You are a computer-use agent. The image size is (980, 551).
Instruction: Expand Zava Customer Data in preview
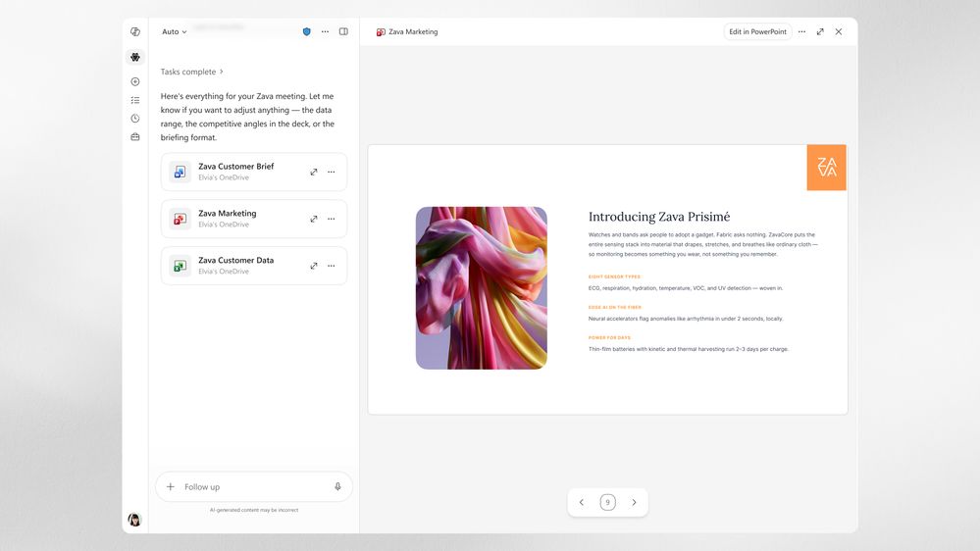(x=314, y=266)
